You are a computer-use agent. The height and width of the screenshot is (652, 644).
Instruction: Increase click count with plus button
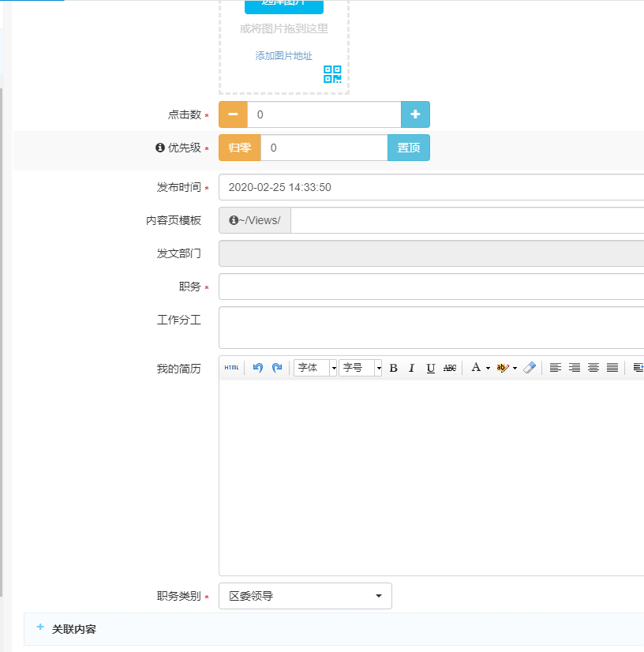(x=415, y=114)
